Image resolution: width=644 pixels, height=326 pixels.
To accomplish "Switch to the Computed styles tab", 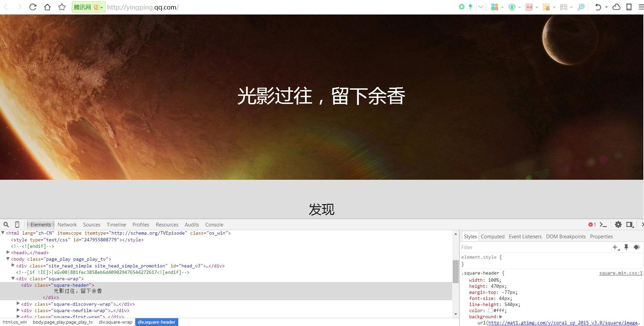I will [492, 237].
